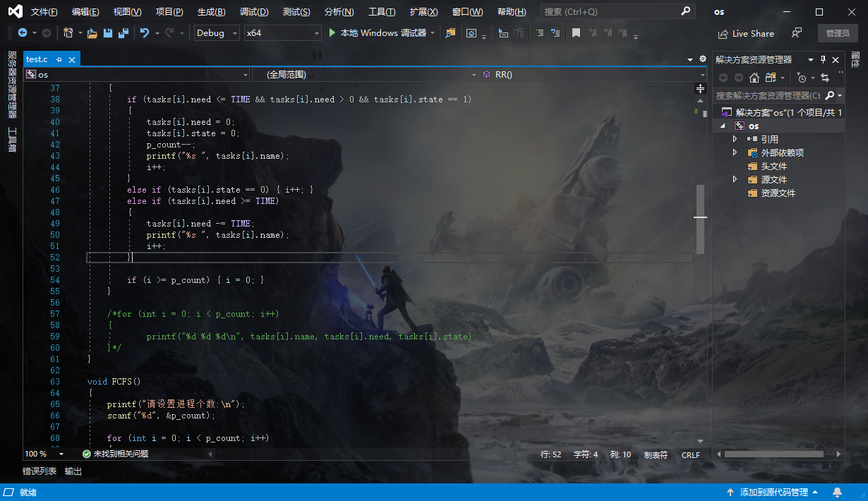Viewport: 868px width, 501px height.
Task: Open the 工具箱 side tab
Action: pos(12,139)
